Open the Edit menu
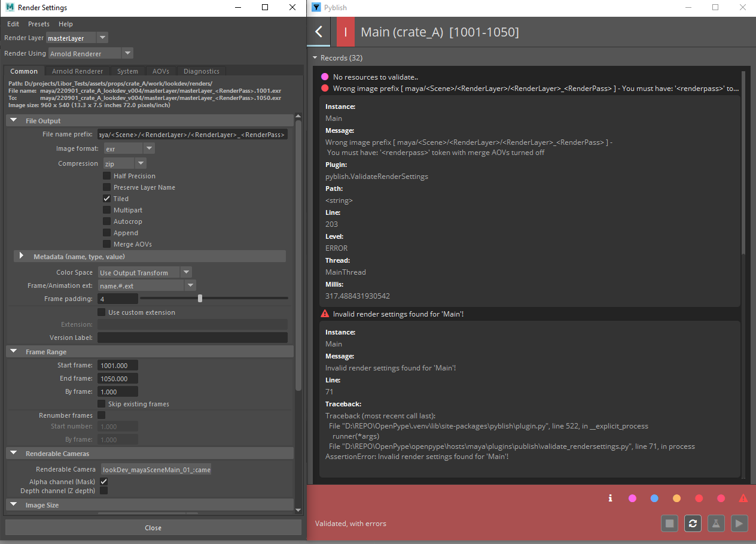Screen dimensions: 756x544 13,24
